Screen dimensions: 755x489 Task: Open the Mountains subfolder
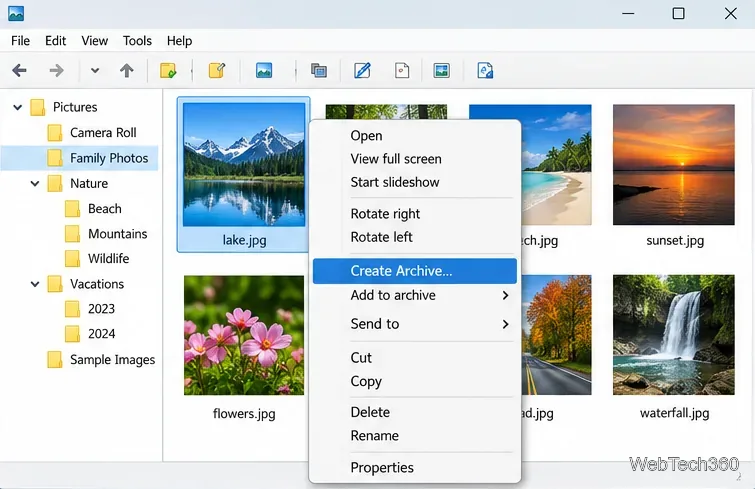point(117,234)
